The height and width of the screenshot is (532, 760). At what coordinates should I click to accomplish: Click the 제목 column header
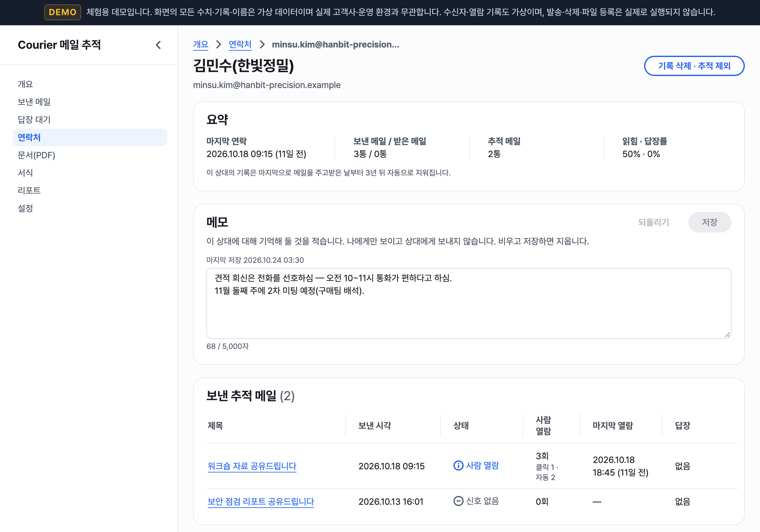(215, 426)
